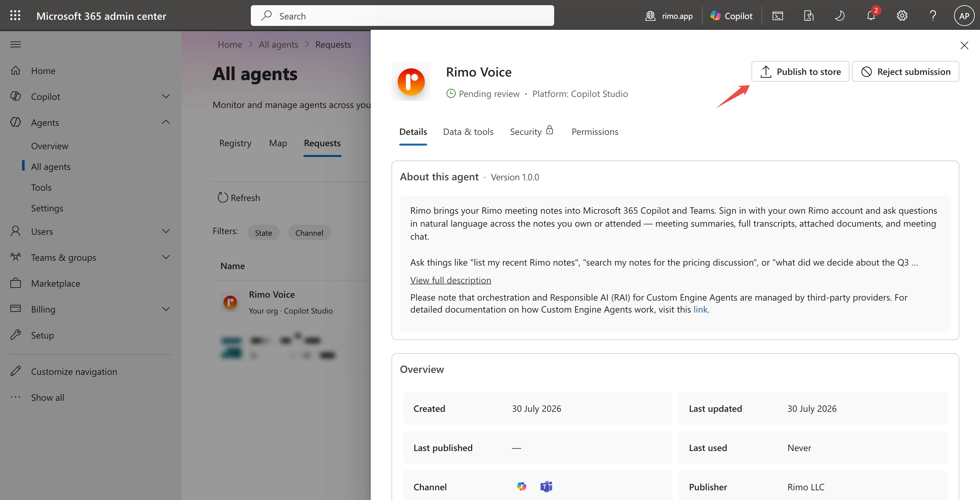This screenshot has width=980, height=500.
Task: Click the Billing card icon in sidebar
Action: pos(16,309)
